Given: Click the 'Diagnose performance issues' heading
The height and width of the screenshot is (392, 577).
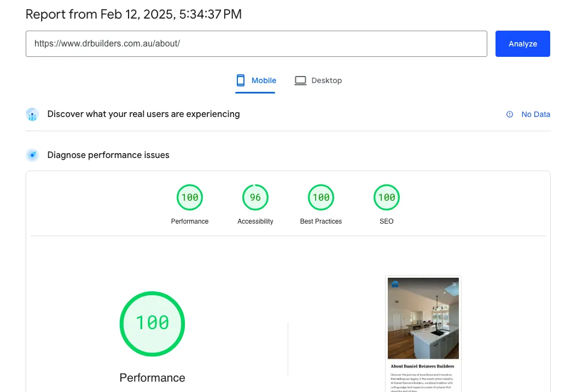Looking at the screenshot, I should tap(108, 155).
